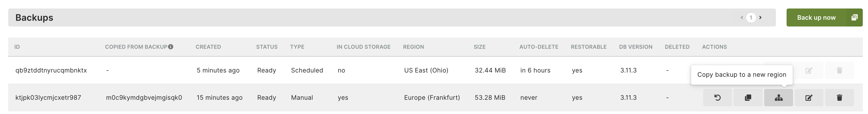Click the Created column header
The image size is (868, 114).
tap(208, 47)
